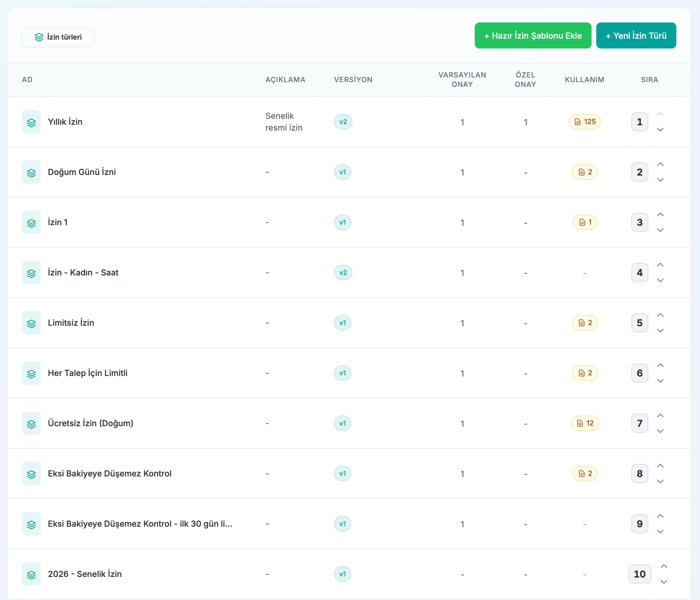Click the usage badge in İzin 1 row
The width and height of the screenshot is (700, 600).
click(584, 222)
